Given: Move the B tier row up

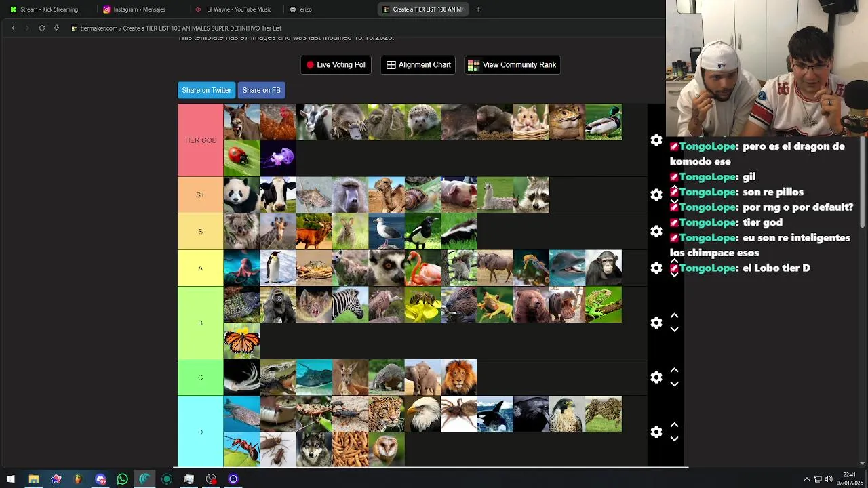Looking at the screenshot, I should click(x=674, y=316).
